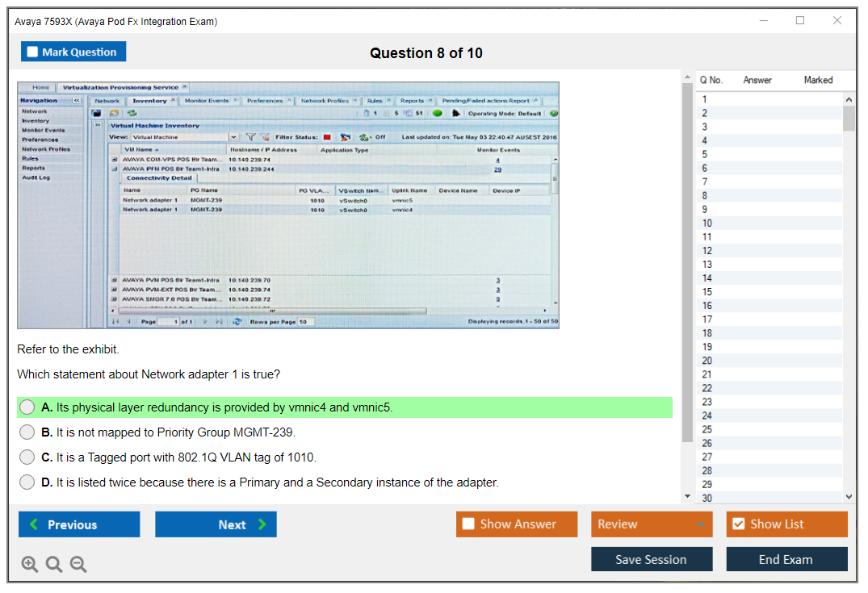Select question 5 in the question list

click(x=705, y=154)
